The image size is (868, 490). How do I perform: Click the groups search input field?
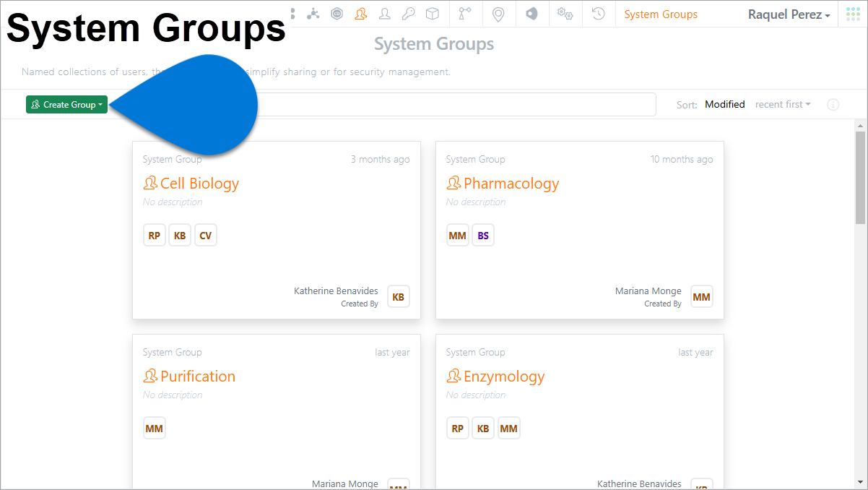click(455, 105)
